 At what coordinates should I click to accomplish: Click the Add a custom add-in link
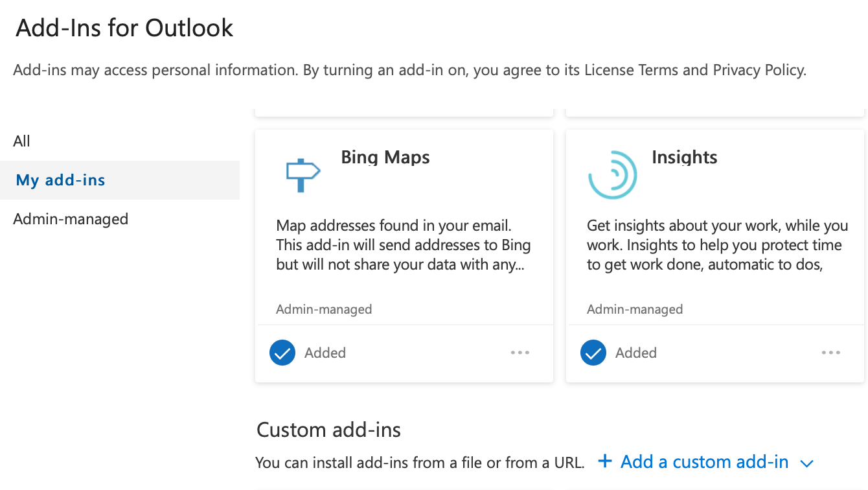pyautogui.click(x=704, y=461)
